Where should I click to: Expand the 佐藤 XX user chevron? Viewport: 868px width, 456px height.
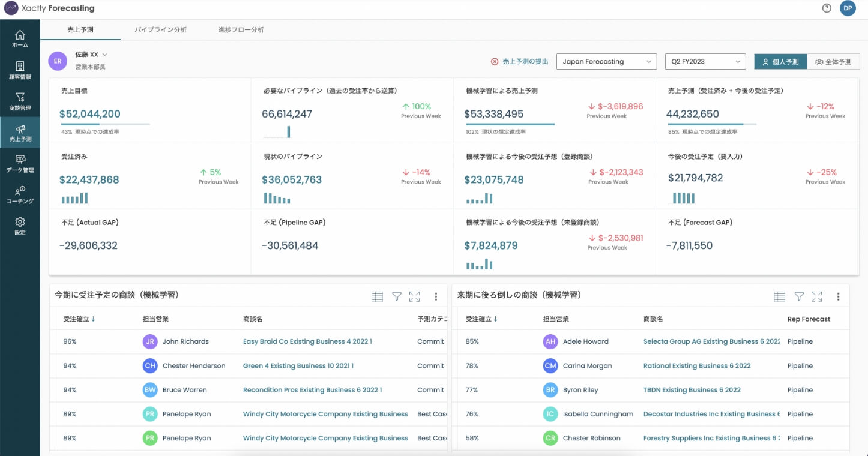[105, 55]
